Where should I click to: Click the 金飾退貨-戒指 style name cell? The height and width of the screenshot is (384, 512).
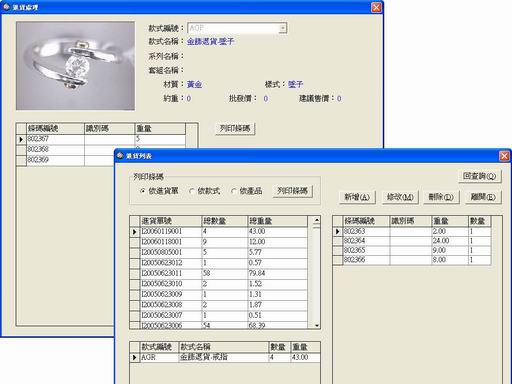(223, 357)
